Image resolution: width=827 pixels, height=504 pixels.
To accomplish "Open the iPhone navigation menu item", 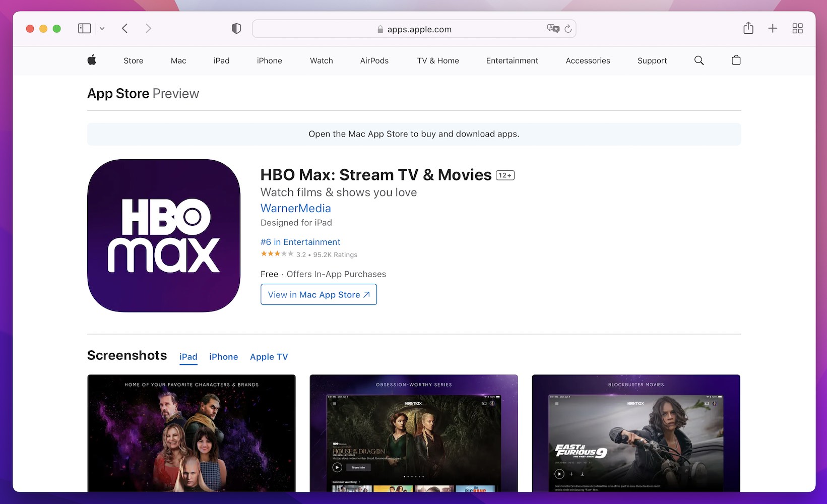I will (x=269, y=60).
